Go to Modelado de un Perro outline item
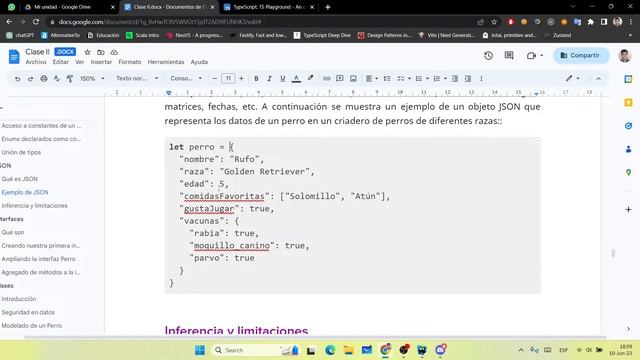 tap(32, 326)
